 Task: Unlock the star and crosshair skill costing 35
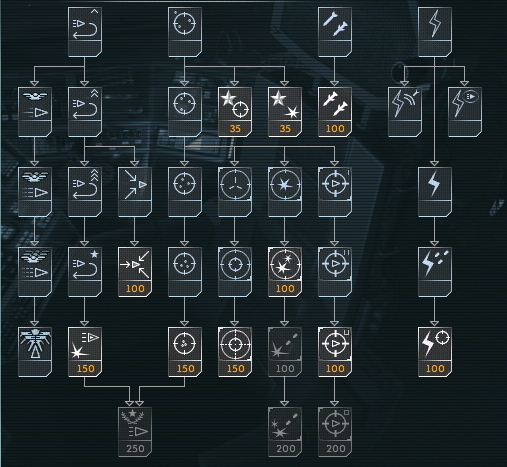pos(235,112)
